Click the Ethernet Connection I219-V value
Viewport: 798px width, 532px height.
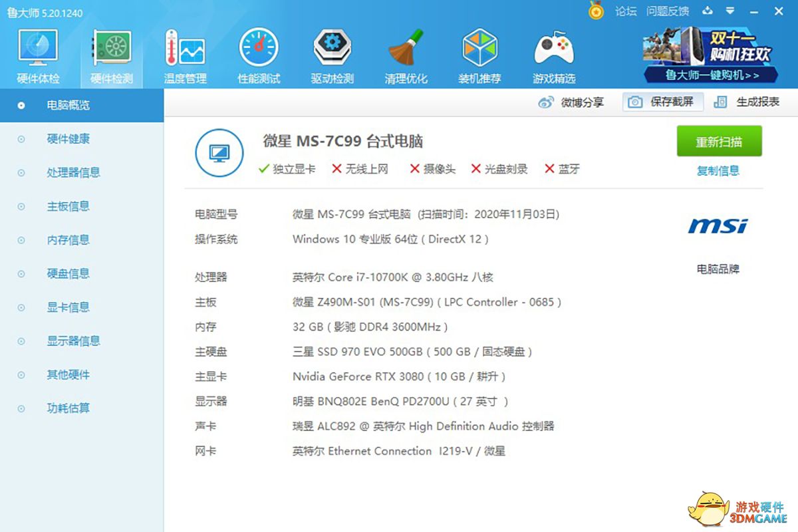coord(399,452)
